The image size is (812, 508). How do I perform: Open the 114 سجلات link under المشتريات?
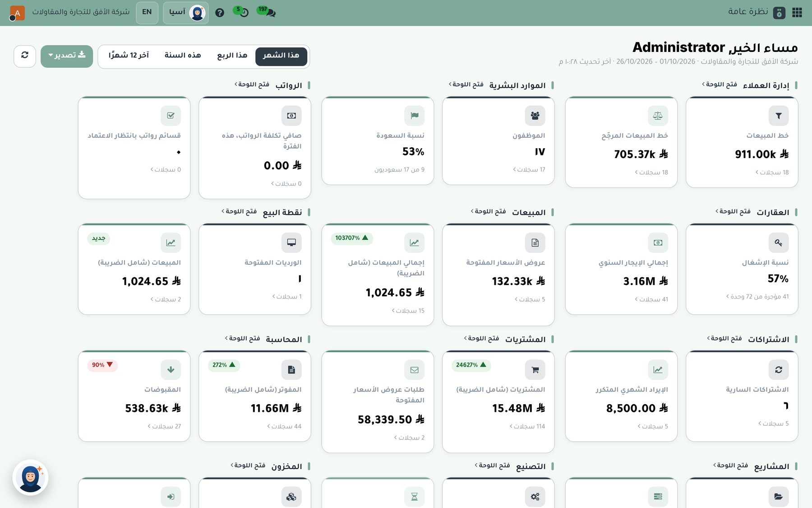(x=527, y=426)
